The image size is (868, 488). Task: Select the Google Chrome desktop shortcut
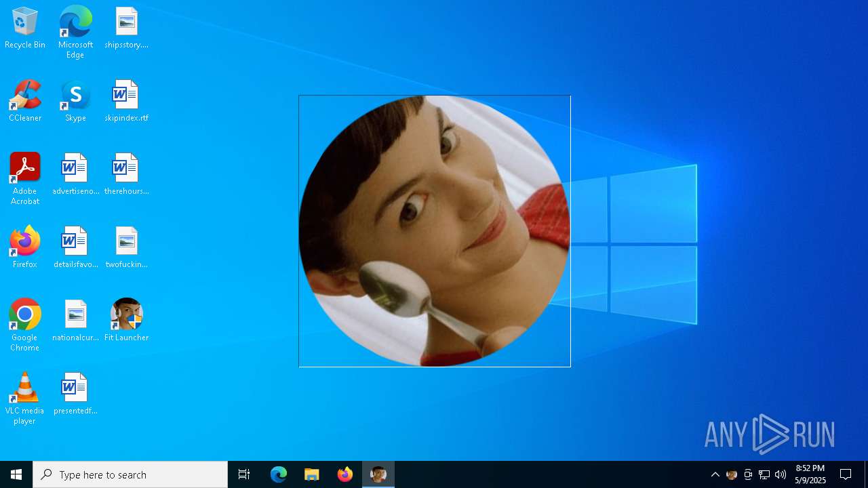25,325
